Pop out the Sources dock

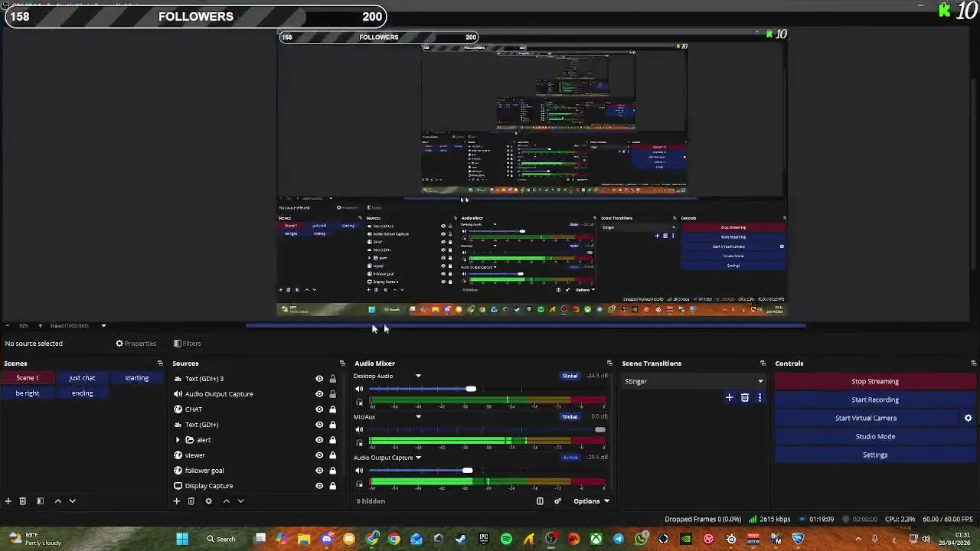point(342,364)
